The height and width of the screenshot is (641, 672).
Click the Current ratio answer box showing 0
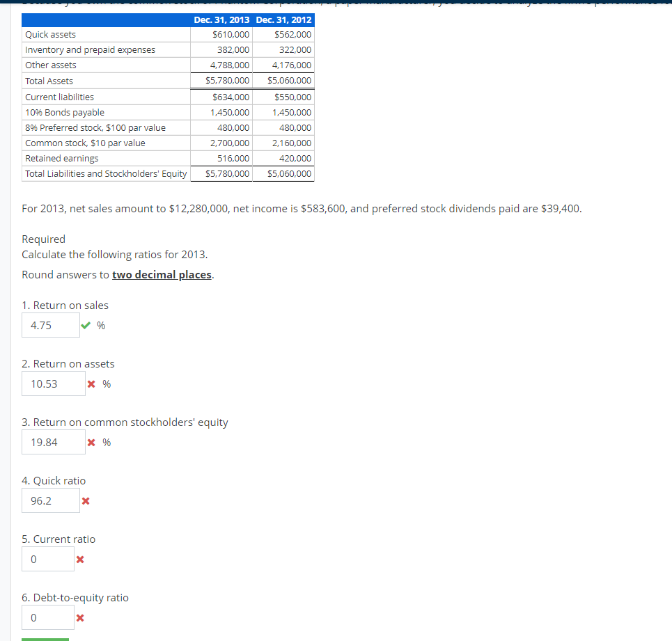tap(47, 559)
